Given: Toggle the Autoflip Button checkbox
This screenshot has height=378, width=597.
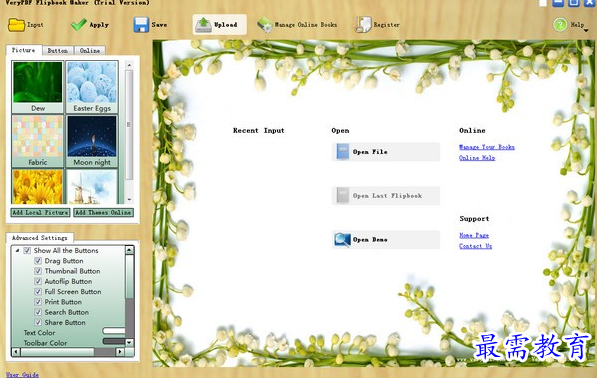Looking at the screenshot, I should [38, 281].
